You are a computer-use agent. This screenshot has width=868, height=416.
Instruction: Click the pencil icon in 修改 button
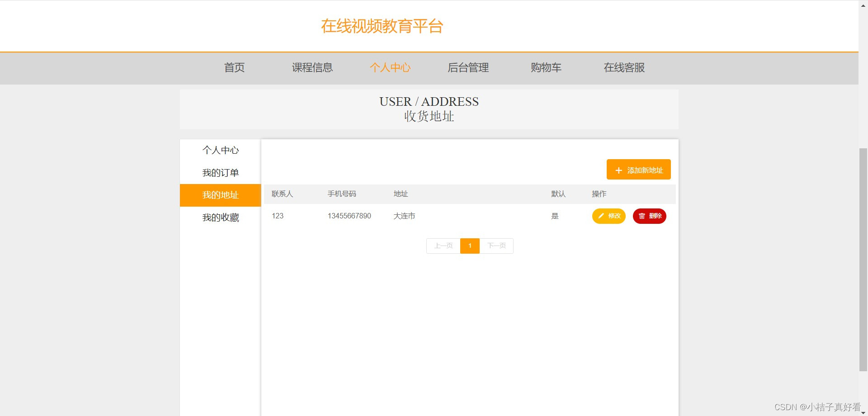coord(601,216)
